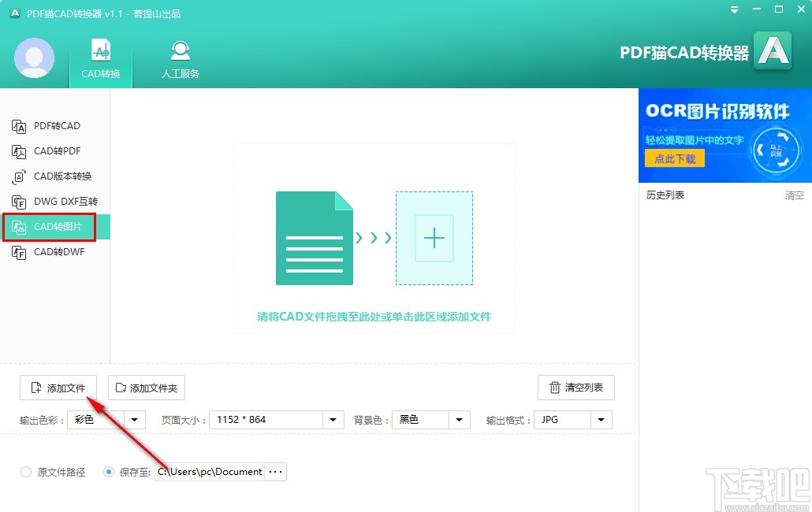This screenshot has width=812, height=512.
Task: Open the 页面大小 dropdown 1152 * 864
Action: pos(277,419)
